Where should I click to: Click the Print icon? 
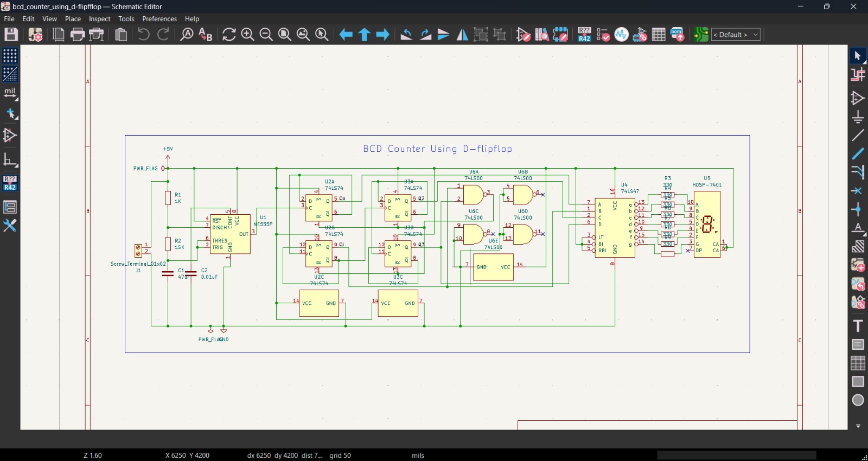coord(78,35)
